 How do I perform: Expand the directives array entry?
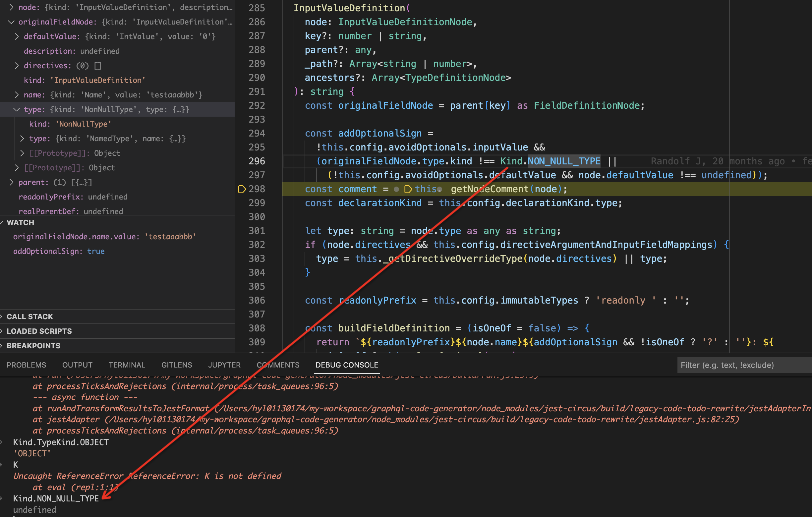coord(17,65)
